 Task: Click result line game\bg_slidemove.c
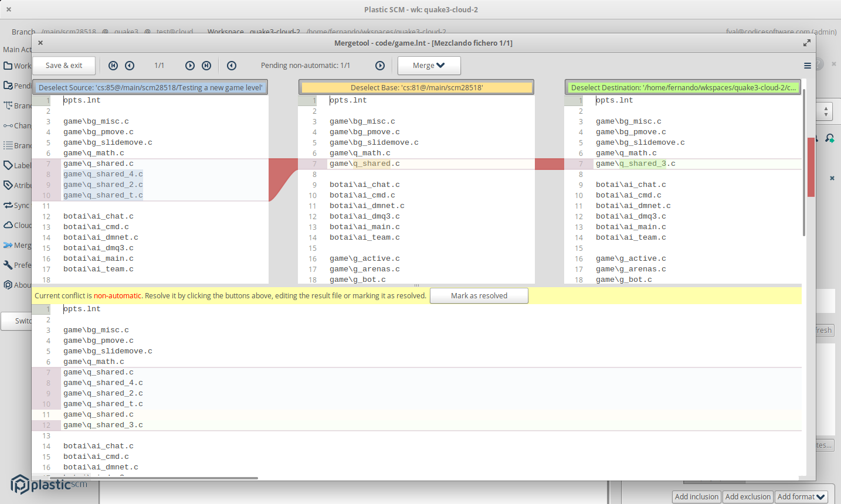point(108,351)
